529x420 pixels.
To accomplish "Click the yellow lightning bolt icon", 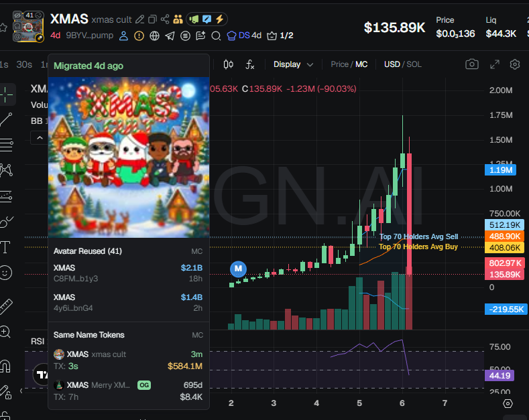I will 219,19.
